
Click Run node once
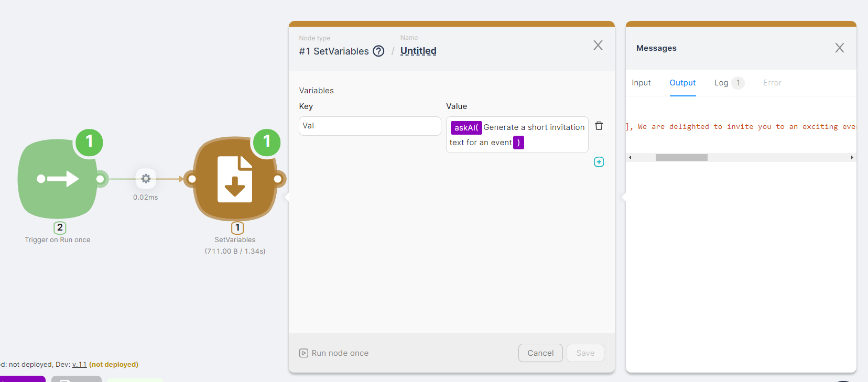coord(334,353)
